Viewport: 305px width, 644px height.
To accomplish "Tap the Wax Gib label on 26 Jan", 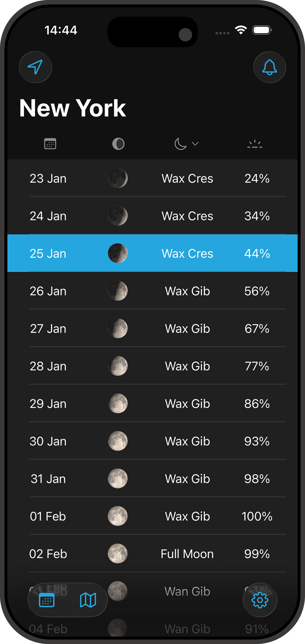I will point(187,291).
